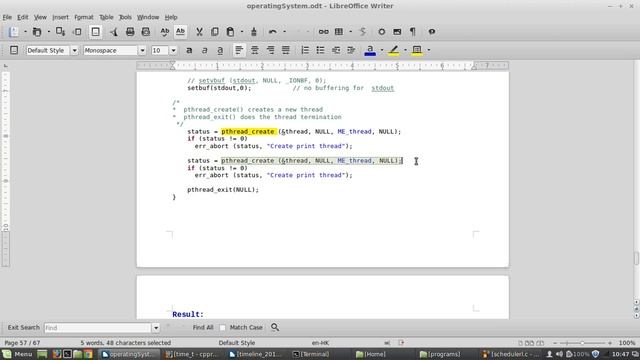Apply bold with the bold a icon
The width and height of the screenshot is (640, 360).
coord(189,50)
